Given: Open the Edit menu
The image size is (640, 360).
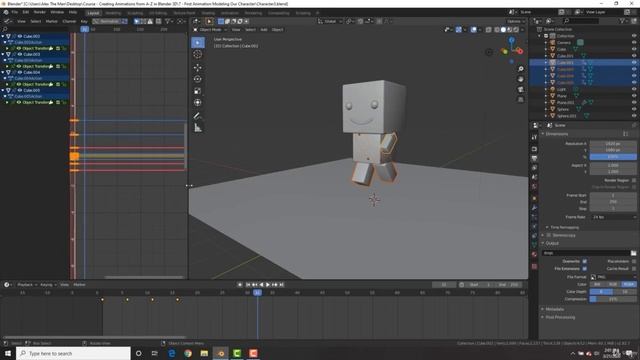Looking at the screenshot, I should (26, 12).
